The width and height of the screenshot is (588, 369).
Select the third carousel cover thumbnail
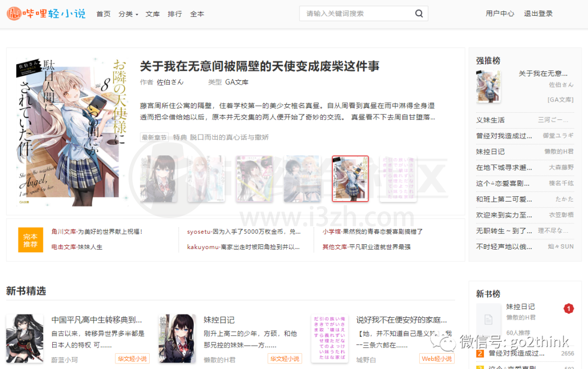click(254, 179)
